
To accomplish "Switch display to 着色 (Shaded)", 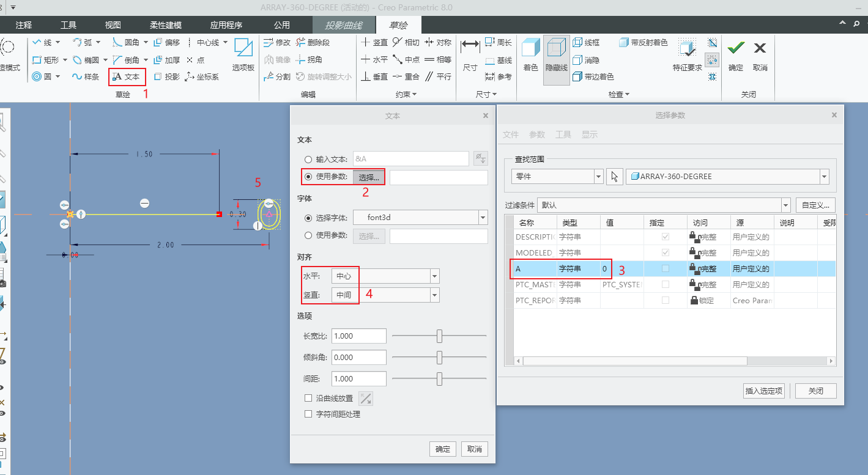I will [530, 55].
